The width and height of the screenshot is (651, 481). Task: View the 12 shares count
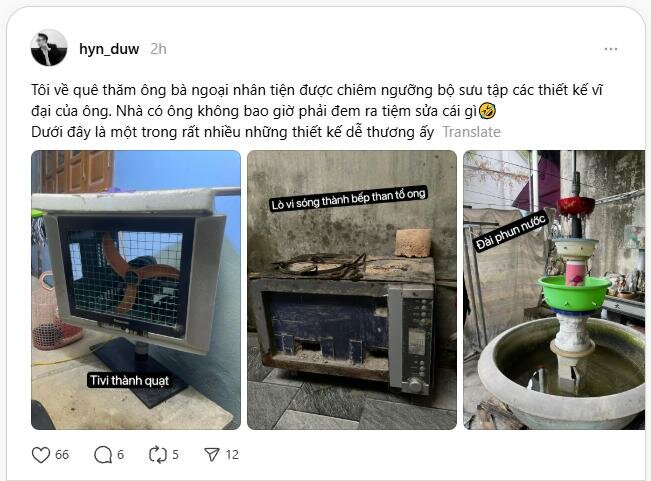coord(232,455)
